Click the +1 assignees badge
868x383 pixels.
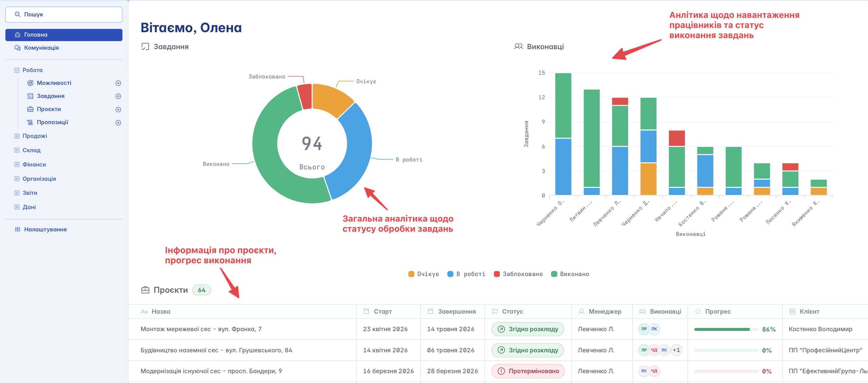(676, 350)
